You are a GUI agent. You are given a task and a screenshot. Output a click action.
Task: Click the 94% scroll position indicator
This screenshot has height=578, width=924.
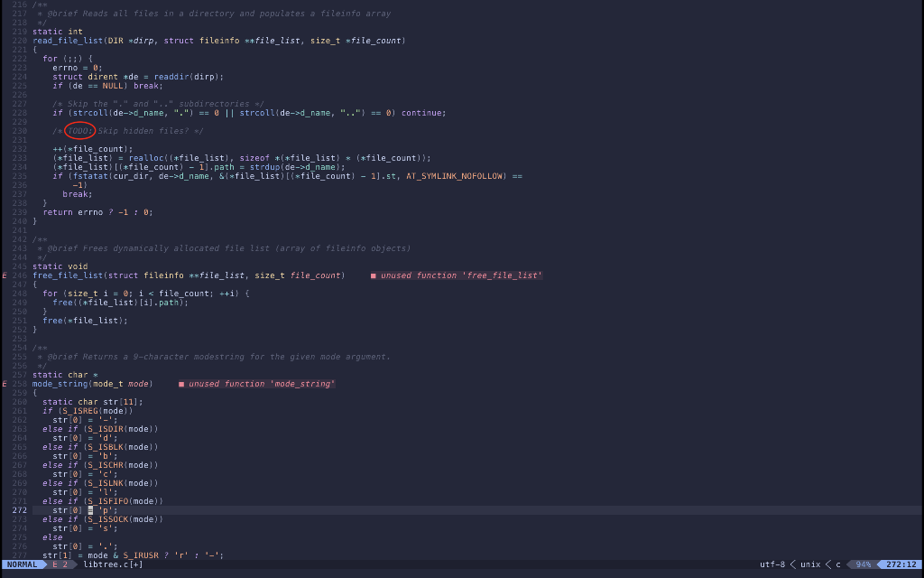pyautogui.click(x=863, y=563)
